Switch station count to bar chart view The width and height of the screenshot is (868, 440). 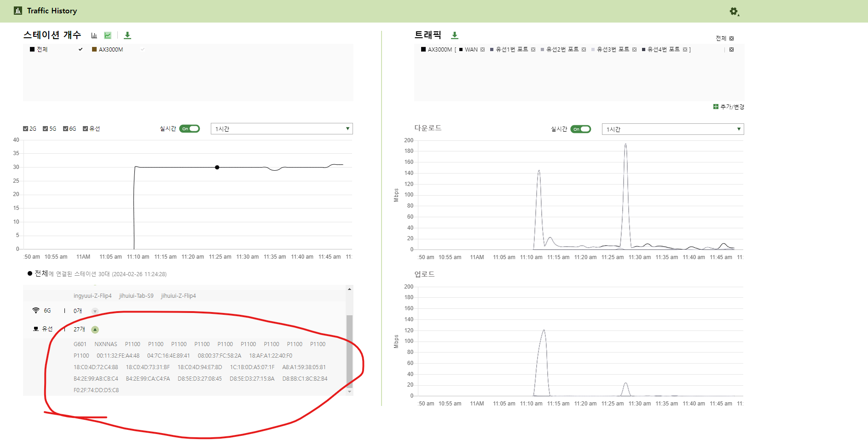coord(94,35)
